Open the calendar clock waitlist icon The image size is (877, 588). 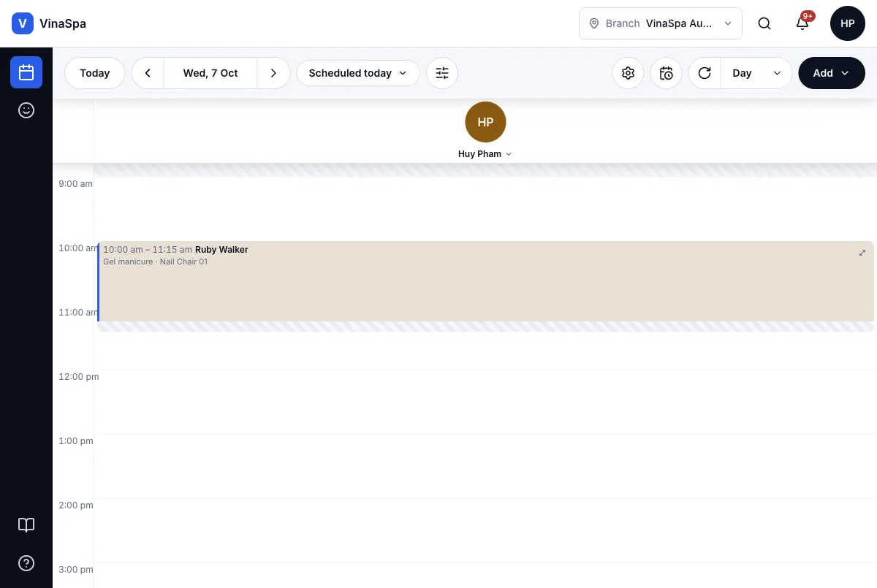666,73
